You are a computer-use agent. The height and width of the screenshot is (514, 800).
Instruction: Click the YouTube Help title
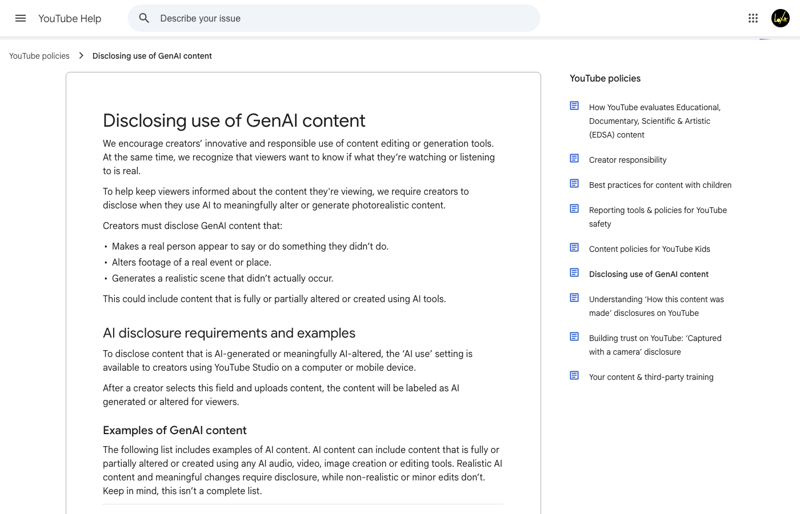coord(70,18)
